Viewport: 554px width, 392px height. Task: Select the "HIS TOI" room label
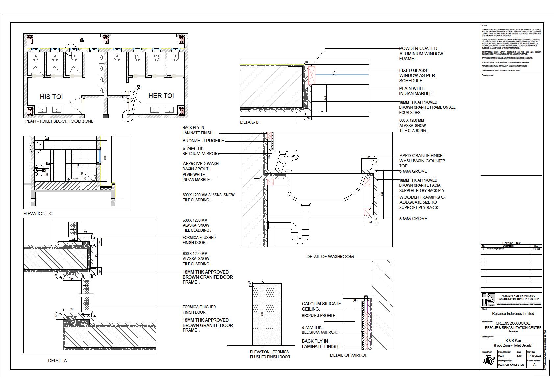tap(51, 97)
